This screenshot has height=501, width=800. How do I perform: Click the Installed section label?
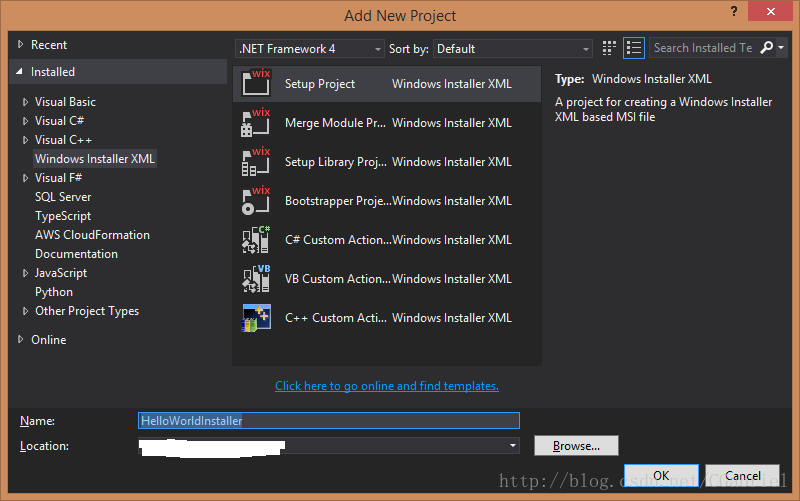pos(53,72)
